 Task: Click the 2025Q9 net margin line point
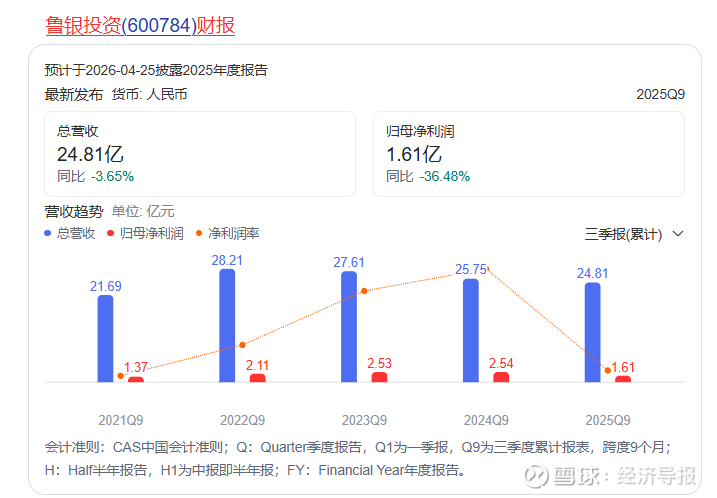point(608,370)
